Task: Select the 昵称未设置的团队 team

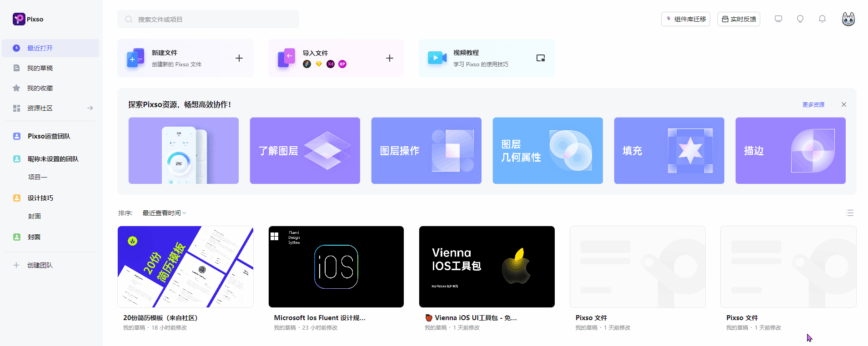Action: point(53,159)
